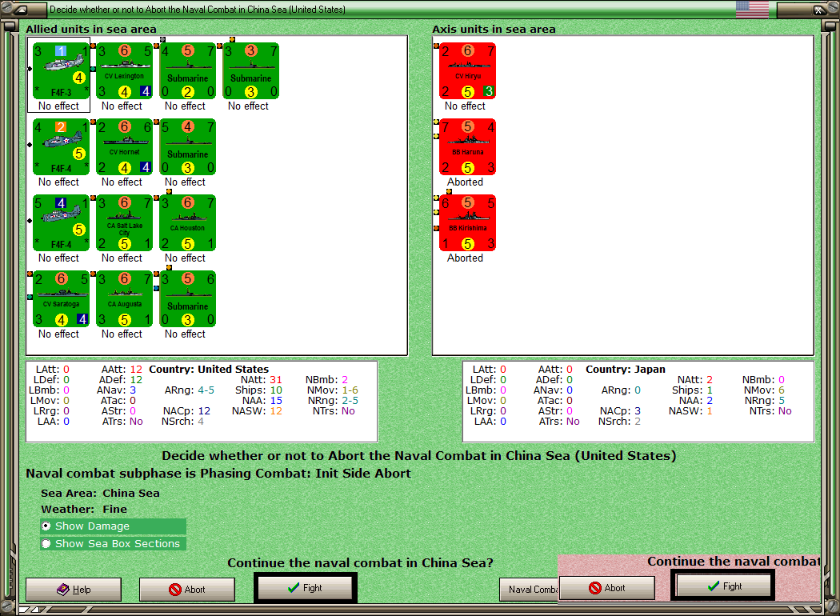Select the Axis BB Kirishima battleship counter
The image size is (840, 616).
click(468, 223)
